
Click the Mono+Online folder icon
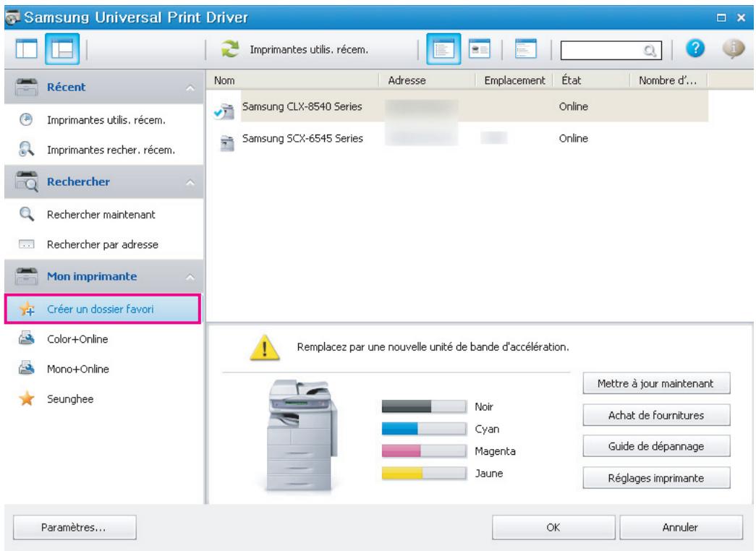pyautogui.click(x=27, y=369)
